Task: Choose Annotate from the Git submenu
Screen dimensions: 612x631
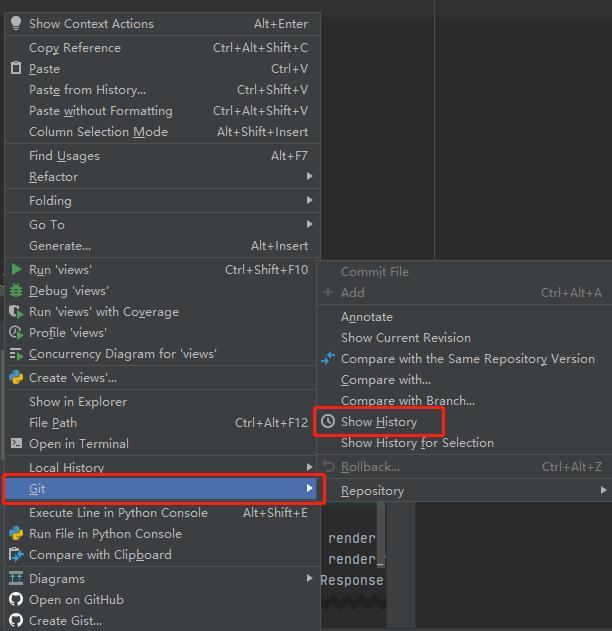Action: click(x=367, y=317)
